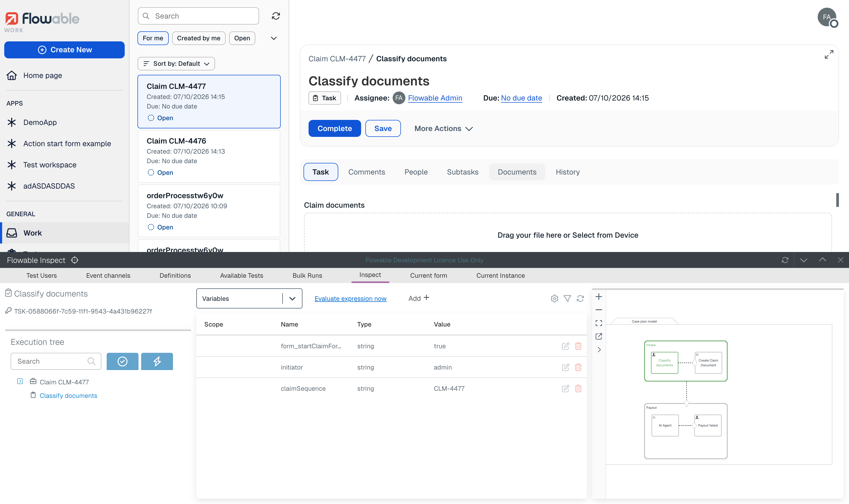Switch to the Comments tab
849x504 pixels.
pos(366,172)
